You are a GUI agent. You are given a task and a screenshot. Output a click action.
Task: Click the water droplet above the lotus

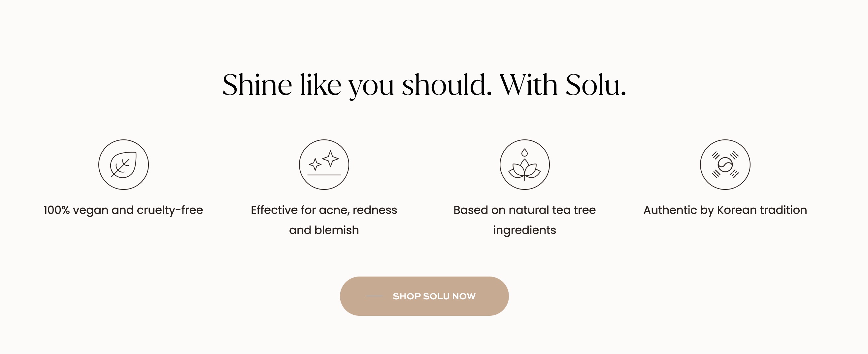524,153
